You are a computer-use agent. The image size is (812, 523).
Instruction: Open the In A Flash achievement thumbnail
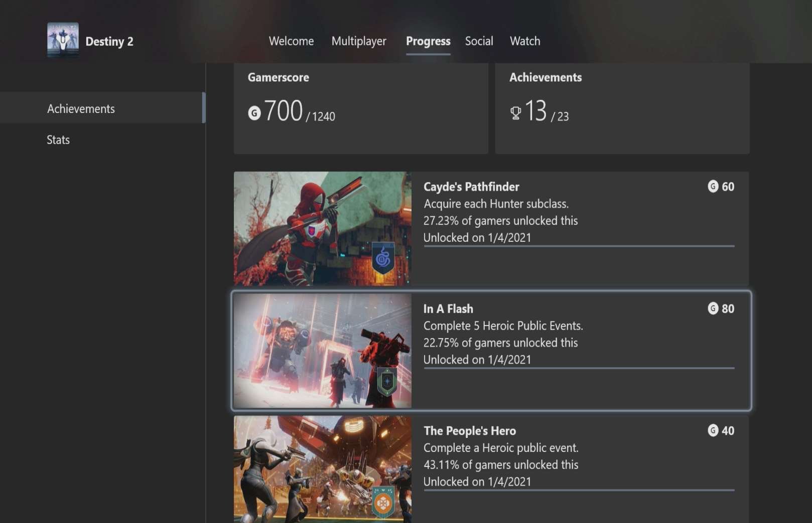[x=323, y=351]
